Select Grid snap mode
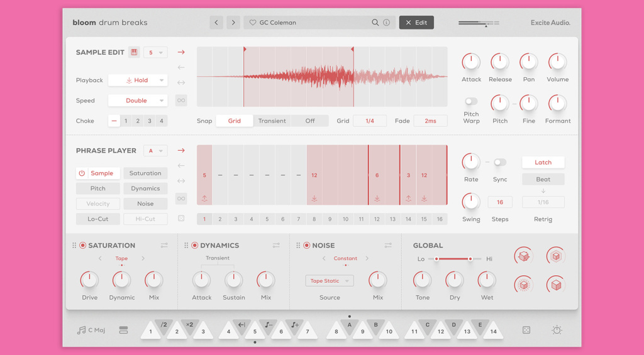 click(x=234, y=121)
